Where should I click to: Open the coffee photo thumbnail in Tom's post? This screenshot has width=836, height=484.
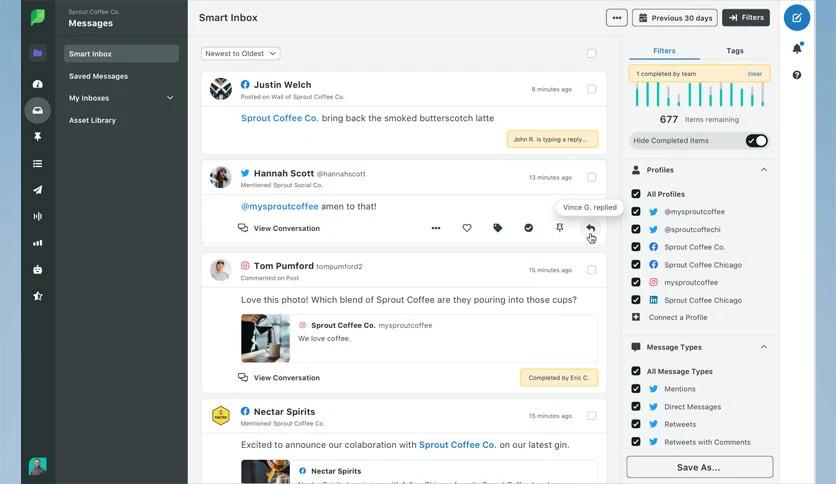[x=265, y=338]
